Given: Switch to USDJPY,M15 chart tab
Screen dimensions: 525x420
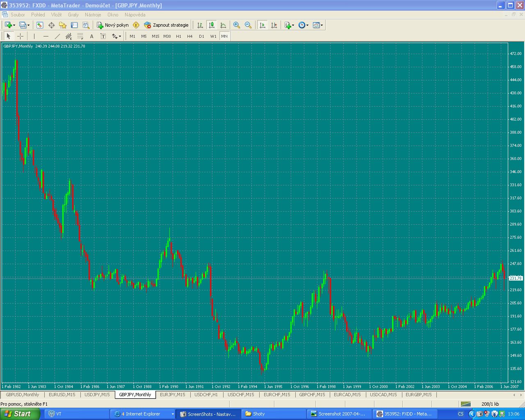Looking at the screenshot, I should [x=97, y=395].
